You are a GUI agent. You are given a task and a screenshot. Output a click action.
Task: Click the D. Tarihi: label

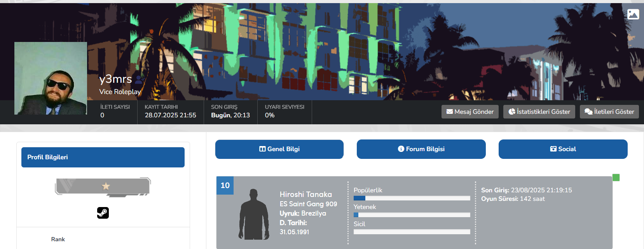pos(293,223)
